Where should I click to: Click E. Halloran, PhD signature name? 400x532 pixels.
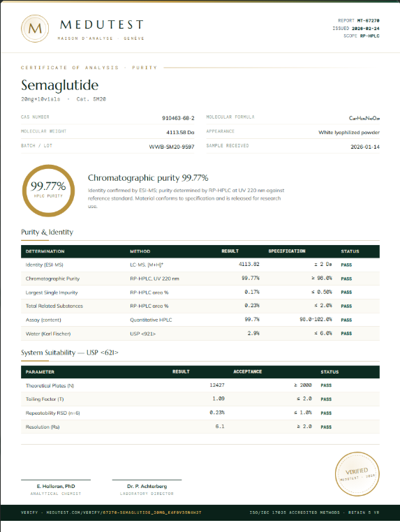coord(56,486)
